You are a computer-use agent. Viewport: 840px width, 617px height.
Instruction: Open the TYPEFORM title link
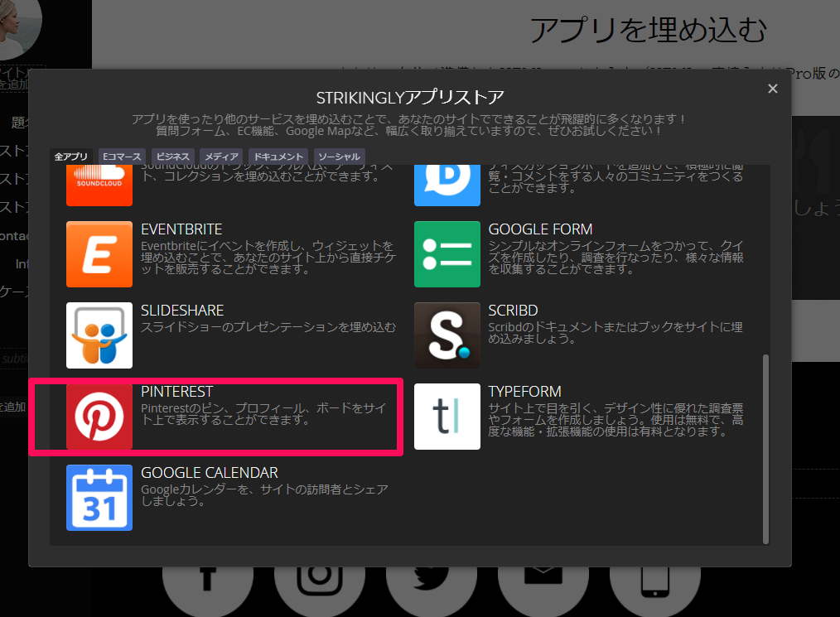coord(525,392)
